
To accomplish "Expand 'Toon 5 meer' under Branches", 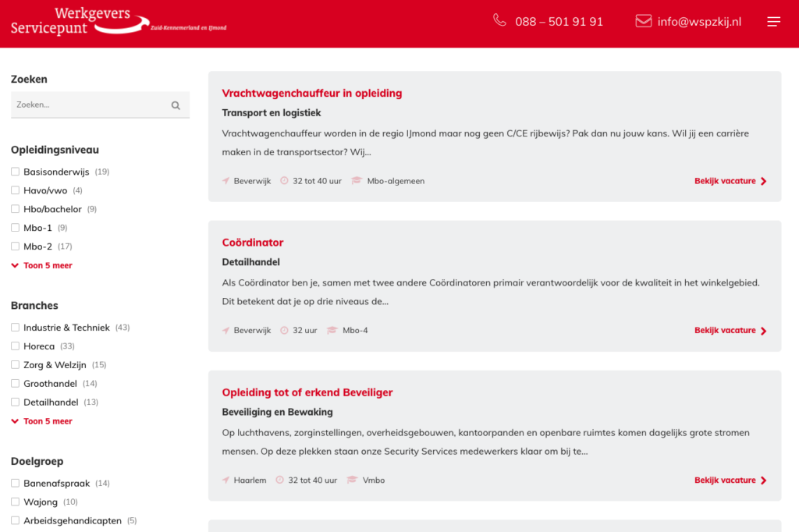I will point(43,421).
